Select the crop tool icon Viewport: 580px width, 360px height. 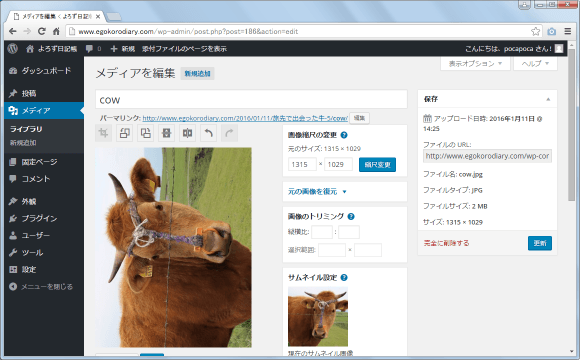(x=104, y=133)
